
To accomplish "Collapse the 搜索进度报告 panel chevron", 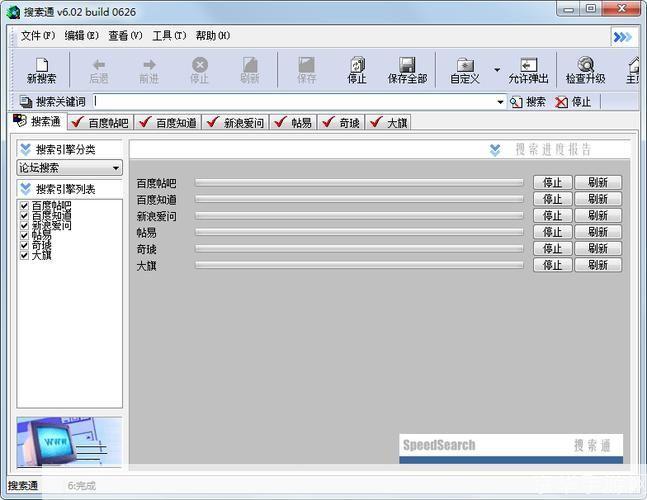I will point(495,150).
